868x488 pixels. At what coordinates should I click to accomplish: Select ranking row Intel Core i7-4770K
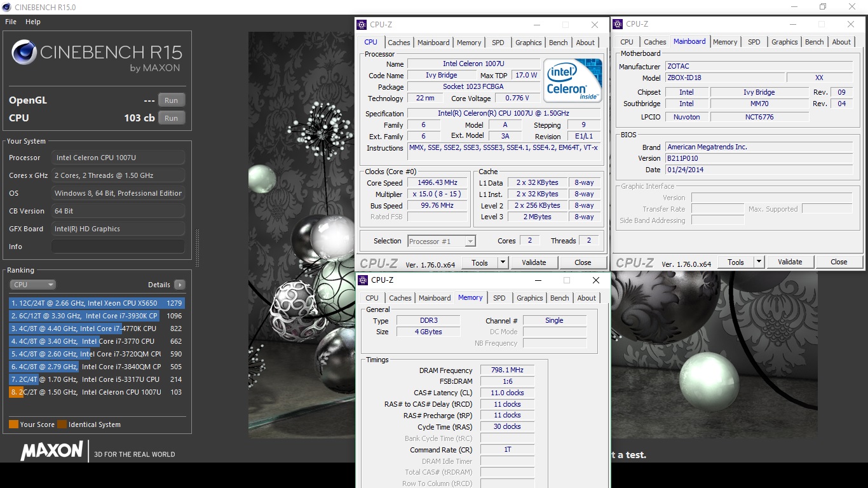click(97, 329)
